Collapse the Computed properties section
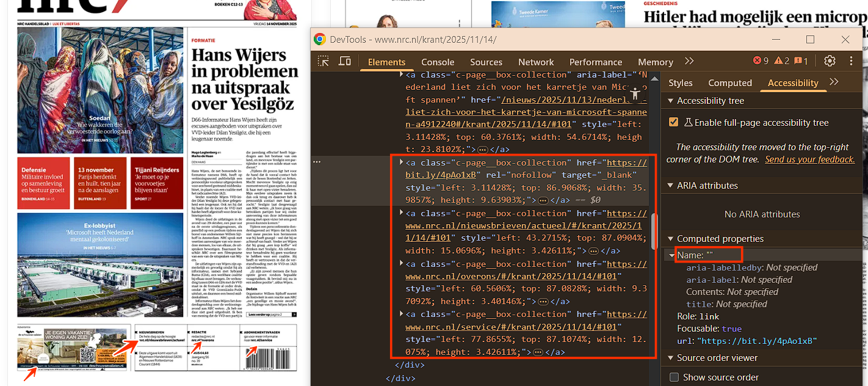 coord(671,239)
